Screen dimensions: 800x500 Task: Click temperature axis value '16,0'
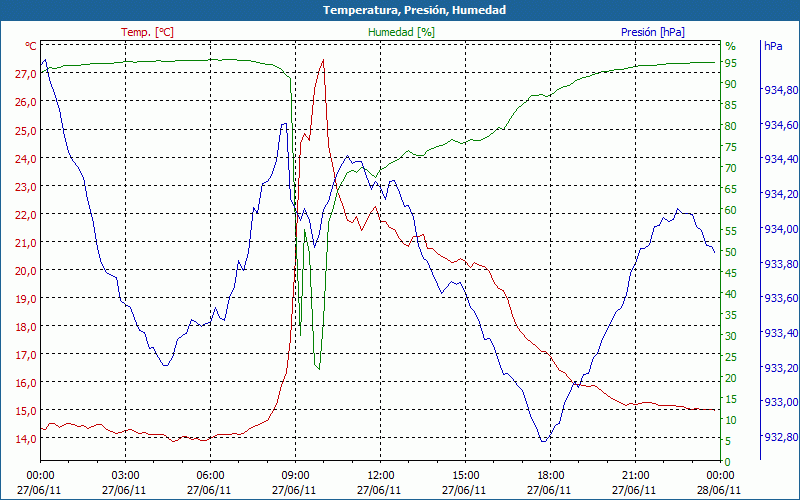click(26, 383)
